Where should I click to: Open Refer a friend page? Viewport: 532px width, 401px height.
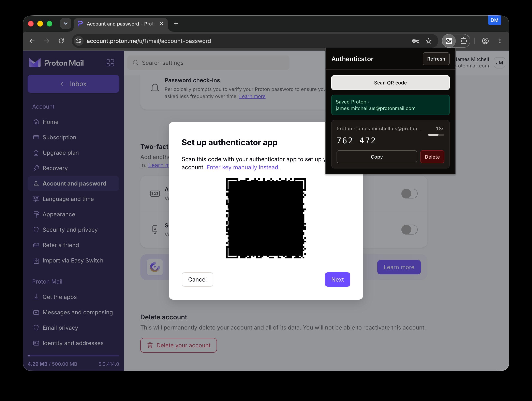point(73,245)
